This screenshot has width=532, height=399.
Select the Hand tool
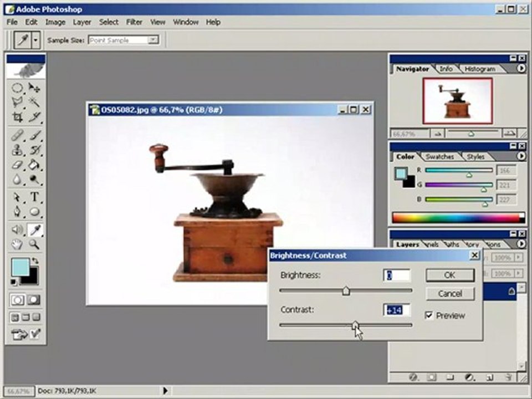click(17, 244)
